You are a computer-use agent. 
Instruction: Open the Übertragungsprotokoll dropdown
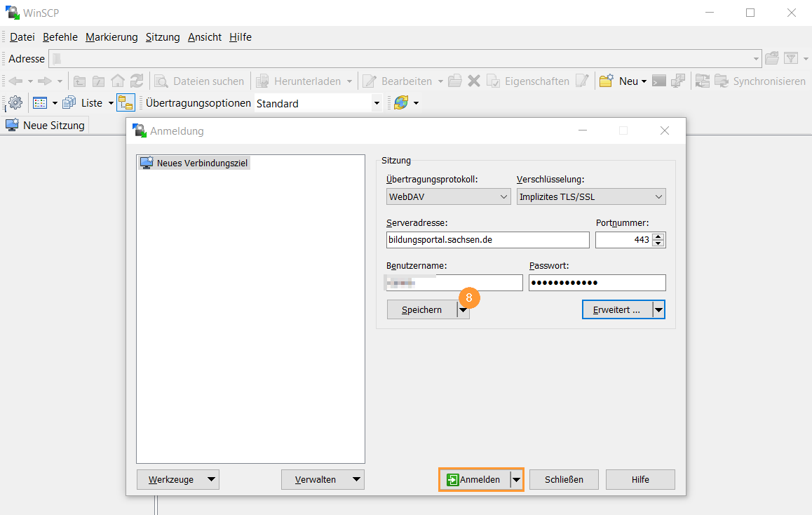[448, 196]
